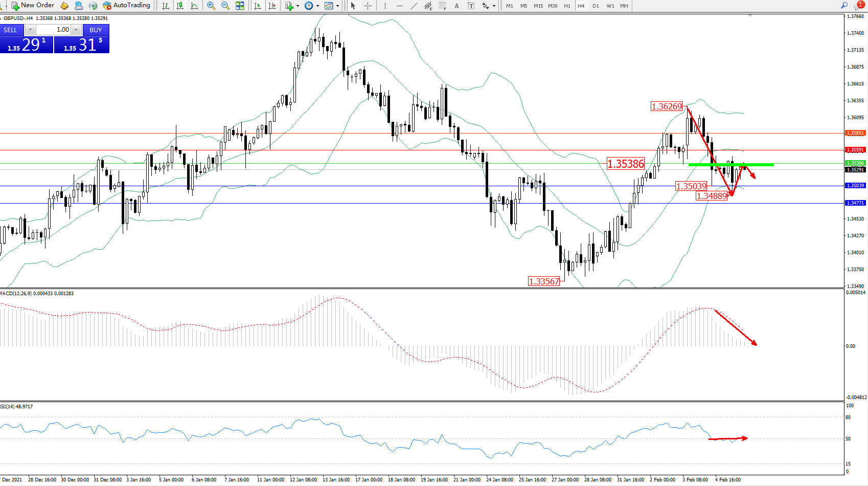The width and height of the screenshot is (868, 486).
Task: Toggle the AutoTrading button
Action: pyautogui.click(x=127, y=6)
